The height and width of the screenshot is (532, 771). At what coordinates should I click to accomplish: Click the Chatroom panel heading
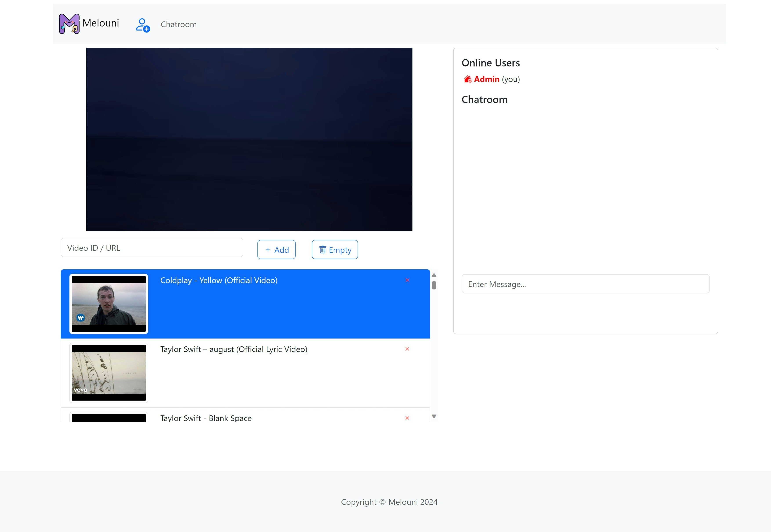(484, 99)
